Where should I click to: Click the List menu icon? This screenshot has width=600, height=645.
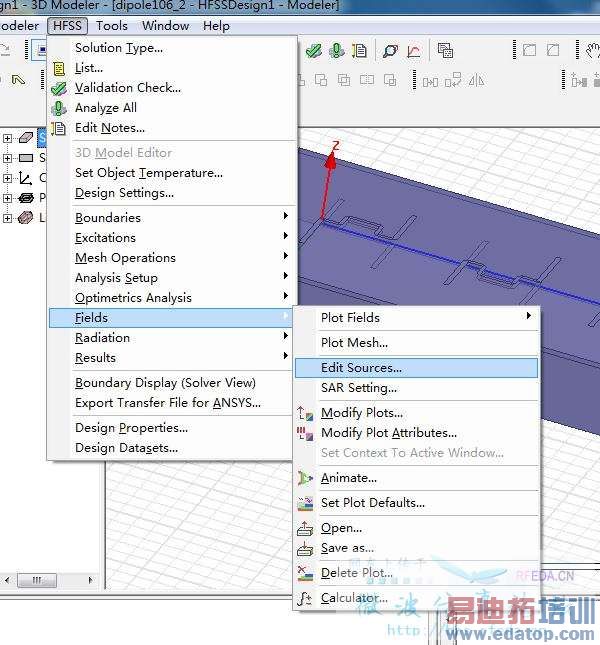tap(59, 68)
